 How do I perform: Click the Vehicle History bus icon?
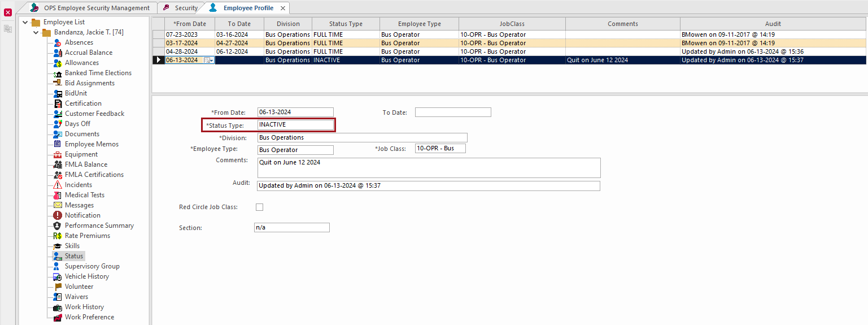[58, 276]
